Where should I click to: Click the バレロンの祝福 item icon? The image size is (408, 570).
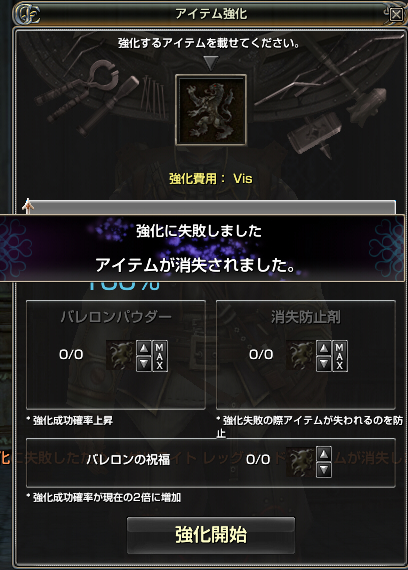(x=301, y=462)
